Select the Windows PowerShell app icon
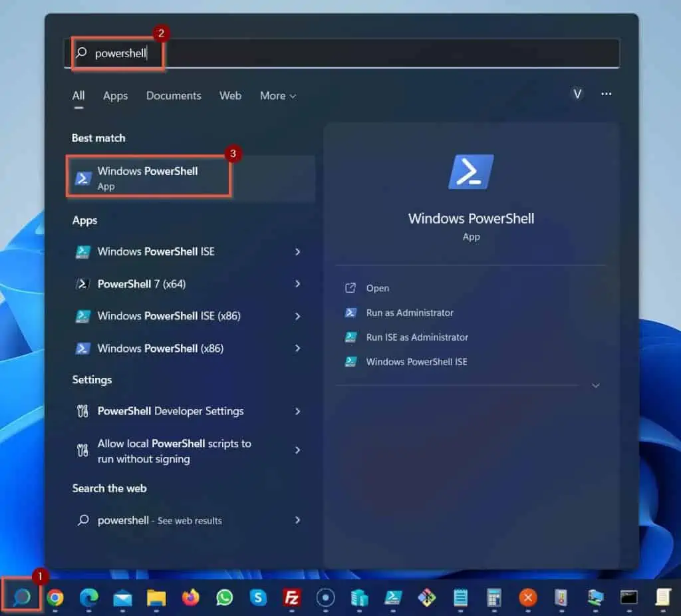The height and width of the screenshot is (616, 681). click(x=82, y=178)
